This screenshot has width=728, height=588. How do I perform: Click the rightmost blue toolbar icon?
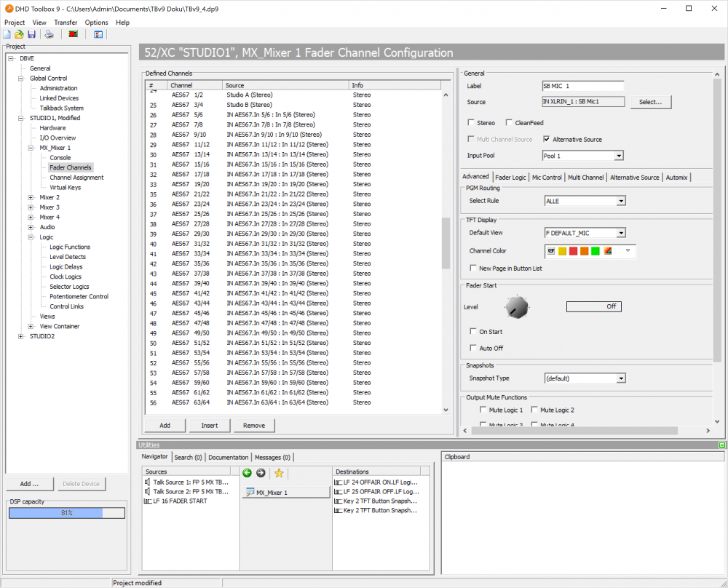[x=98, y=34]
